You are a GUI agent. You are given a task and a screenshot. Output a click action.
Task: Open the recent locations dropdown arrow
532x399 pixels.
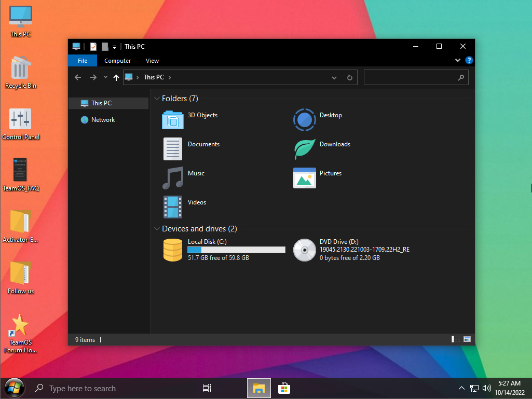105,77
